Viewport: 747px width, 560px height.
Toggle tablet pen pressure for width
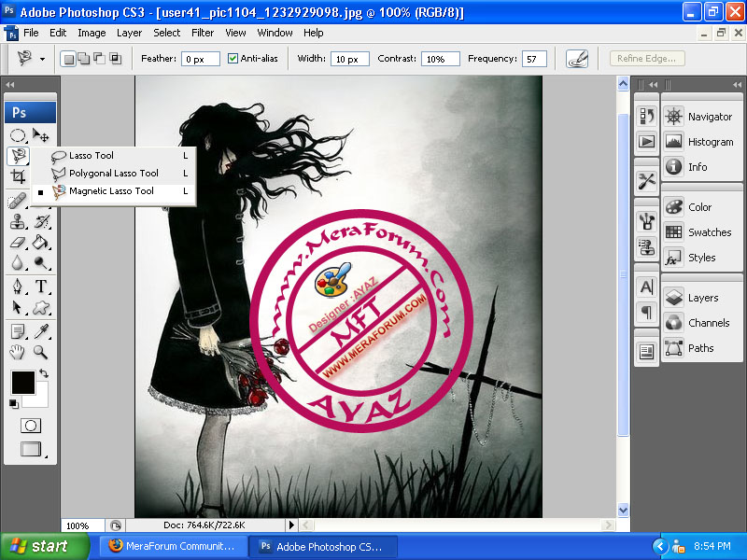point(577,59)
